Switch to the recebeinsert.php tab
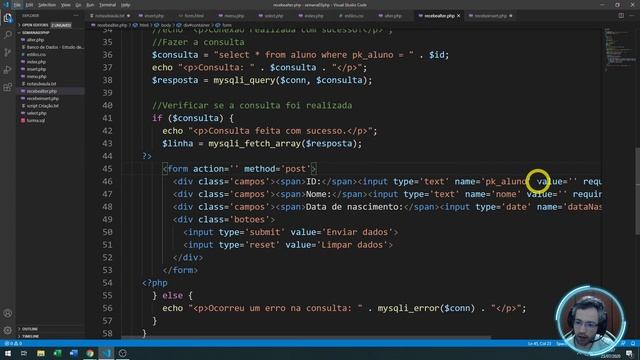The height and width of the screenshot is (360, 640). 490,16
